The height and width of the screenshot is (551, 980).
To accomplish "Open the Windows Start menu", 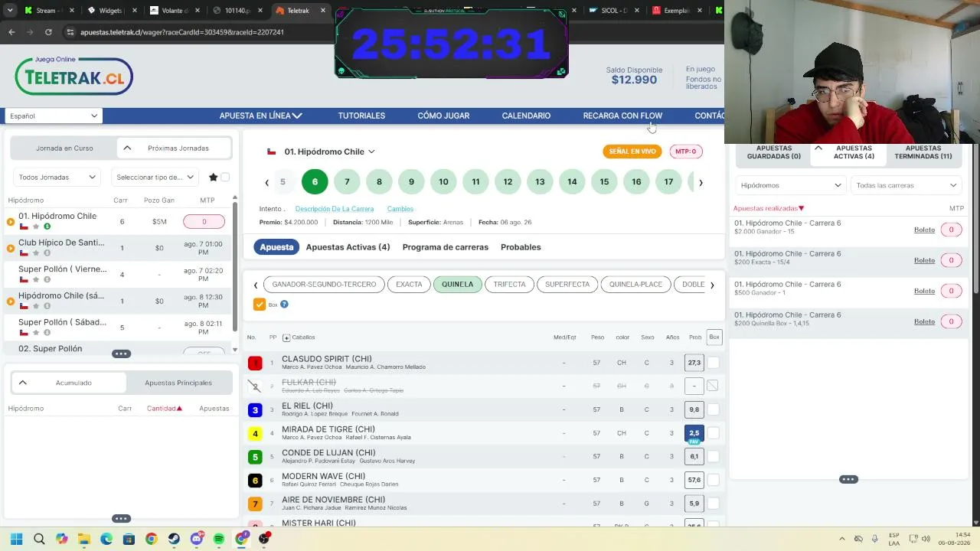I will click(x=16, y=539).
